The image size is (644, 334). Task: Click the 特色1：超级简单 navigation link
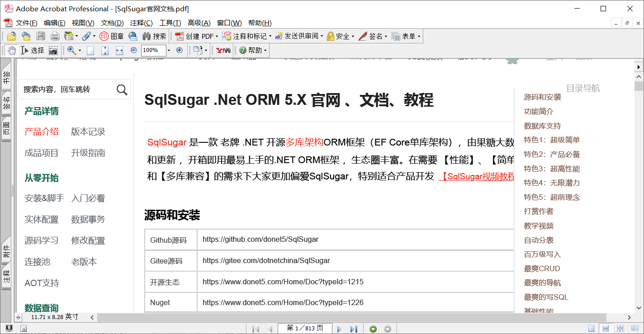(x=552, y=140)
